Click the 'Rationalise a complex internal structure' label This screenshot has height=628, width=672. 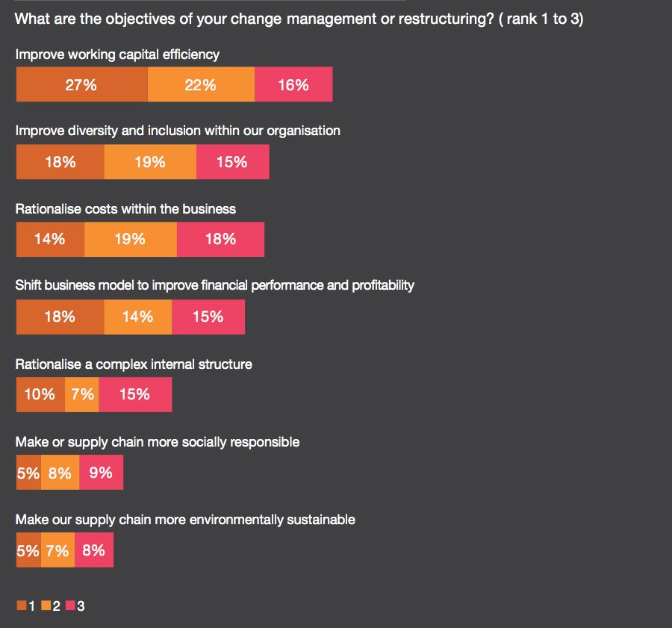(x=134, y=364)
